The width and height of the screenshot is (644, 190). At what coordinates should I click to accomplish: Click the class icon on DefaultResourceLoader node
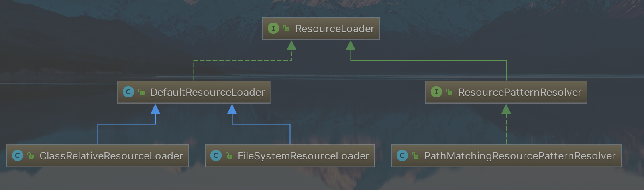point(128,92)
